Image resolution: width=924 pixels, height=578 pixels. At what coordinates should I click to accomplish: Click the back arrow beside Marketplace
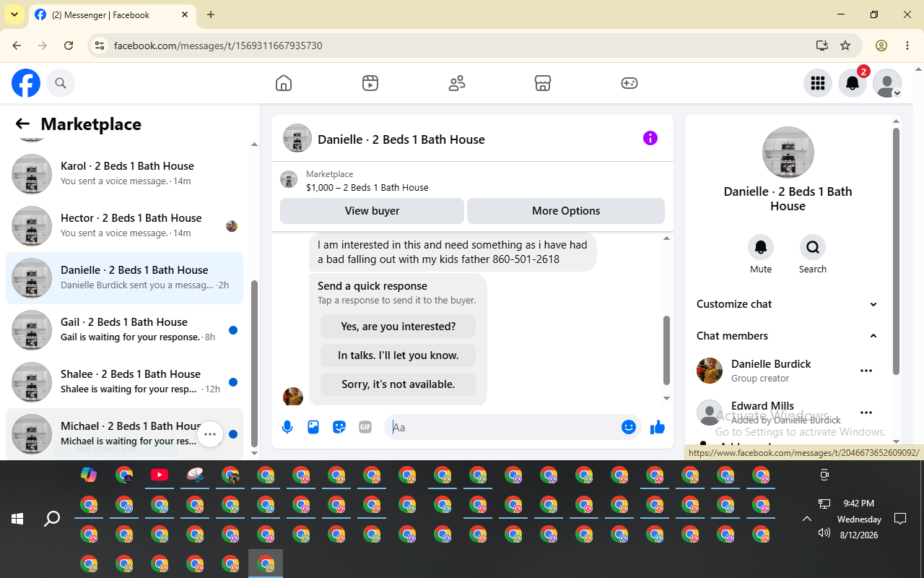[x=22, y=124]
